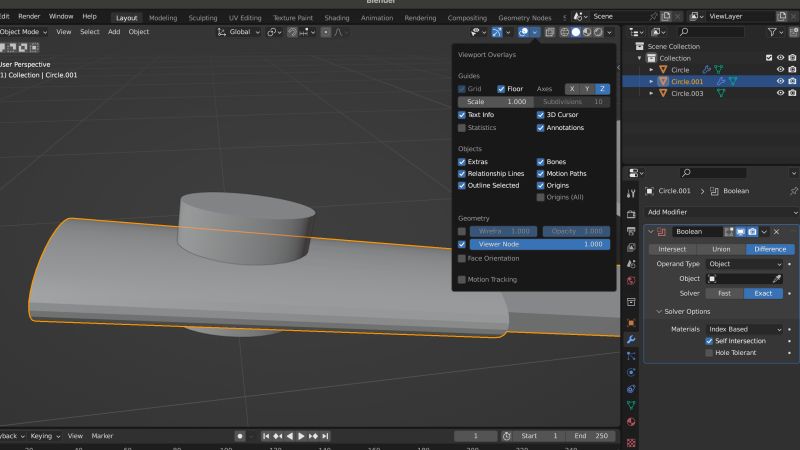Switch viewport to solid shading
This screenshot has height=450, width=800.
point(576,32)
